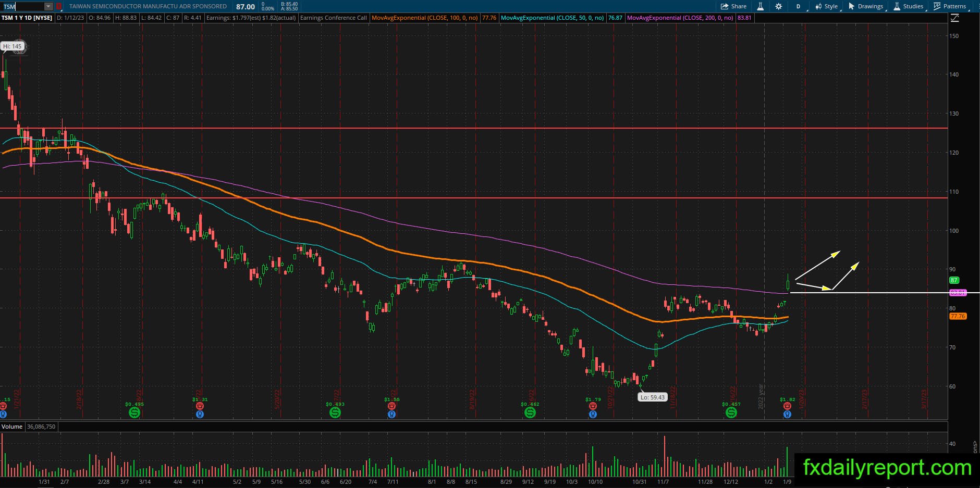Click the H: 88.83 high price readout

(126, 18)
